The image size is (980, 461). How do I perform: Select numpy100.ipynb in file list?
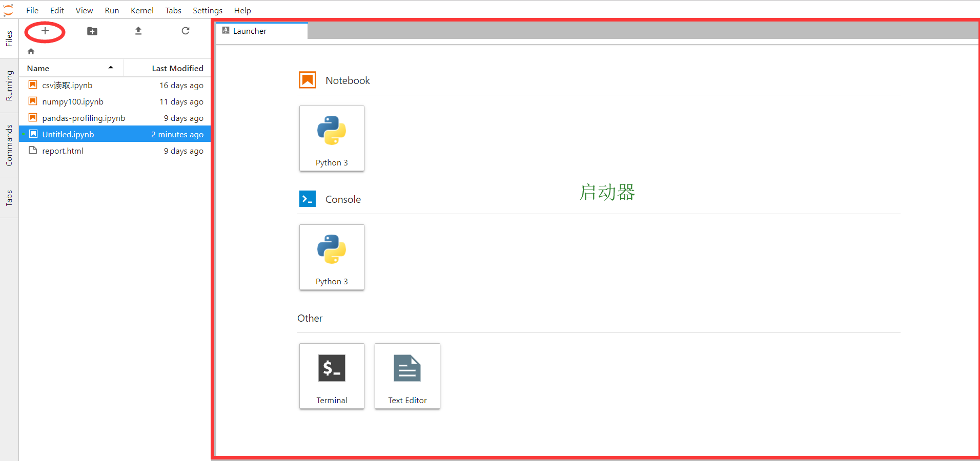click(115, 101)
